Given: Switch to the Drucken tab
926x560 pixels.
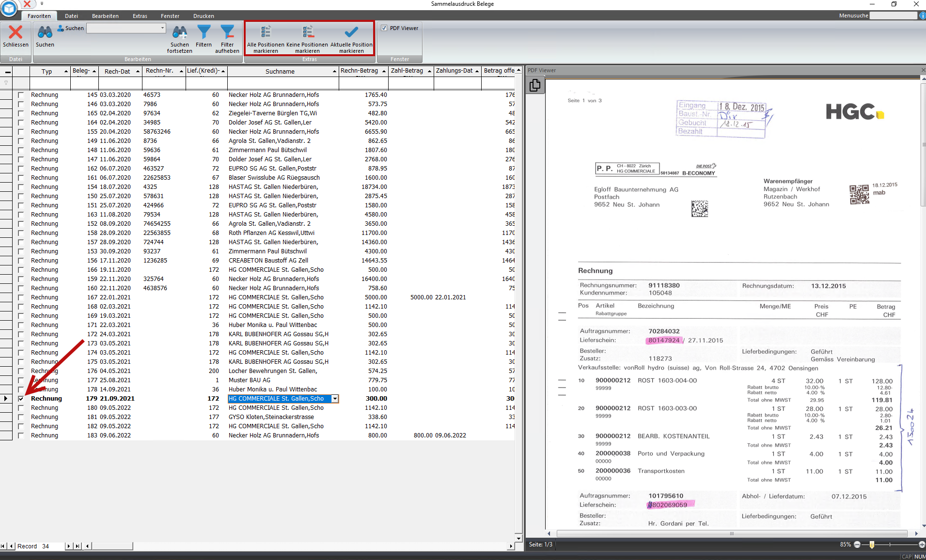Looking at the screenshot, I should coord(204,16).
